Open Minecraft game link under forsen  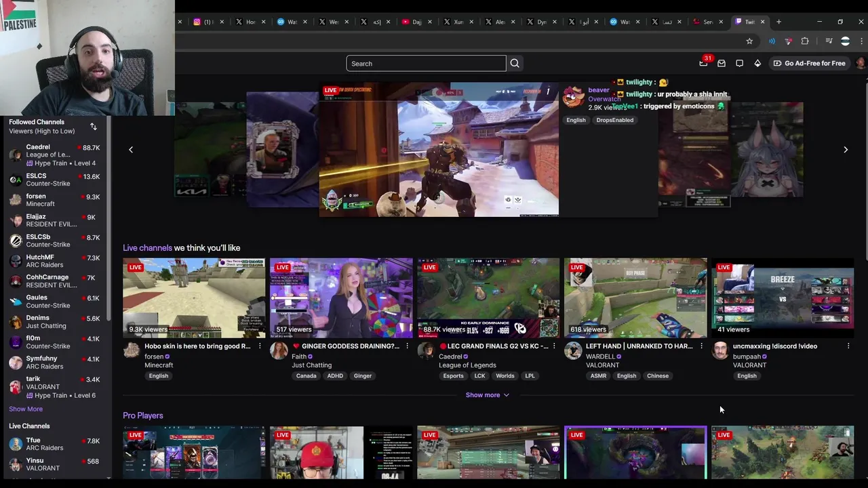tap(159, 365)
